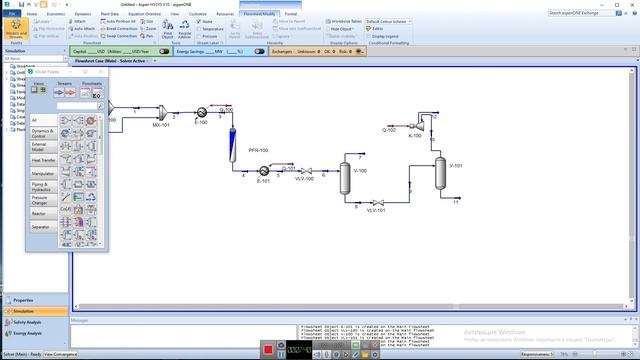This screenshot has height=360, width=640.
Task: Click Auto Attach in the ribbon
Action: tap(81, 29)
